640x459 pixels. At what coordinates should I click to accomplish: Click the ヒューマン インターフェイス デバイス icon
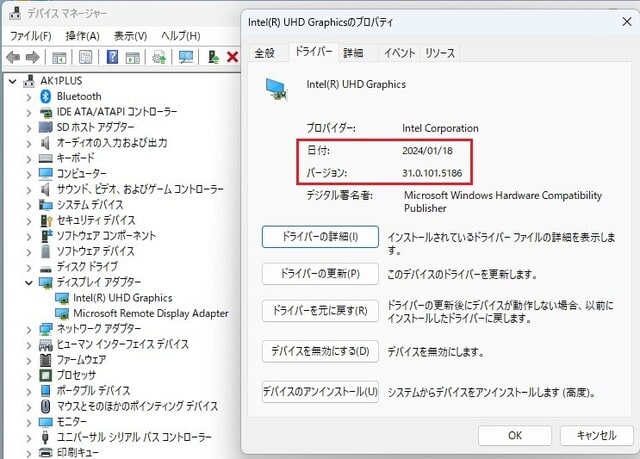[46, 345]
